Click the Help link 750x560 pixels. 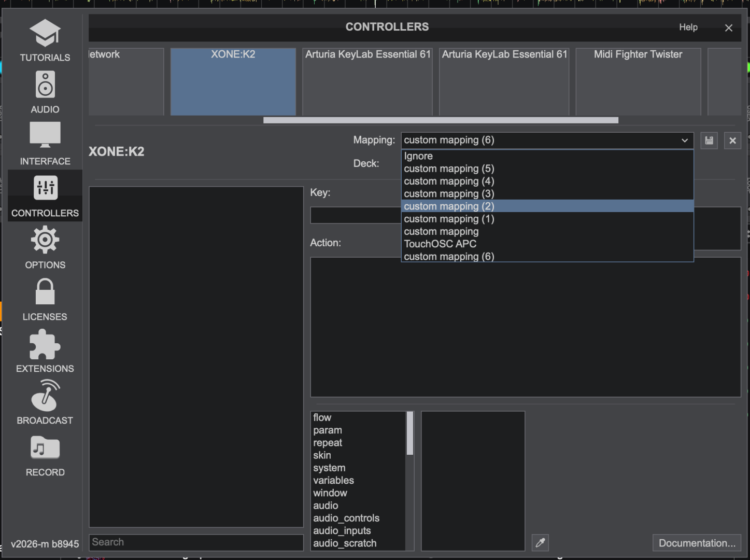pos(688,27)
